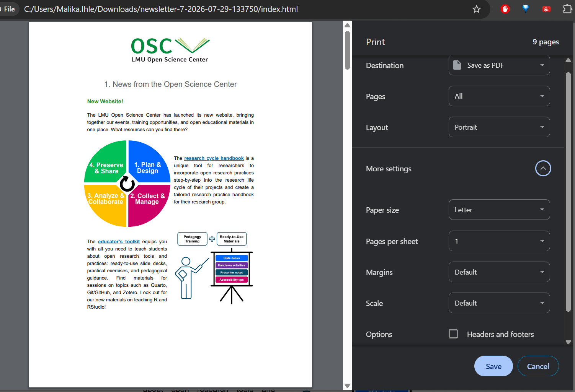Click the Cancel button

538,366
